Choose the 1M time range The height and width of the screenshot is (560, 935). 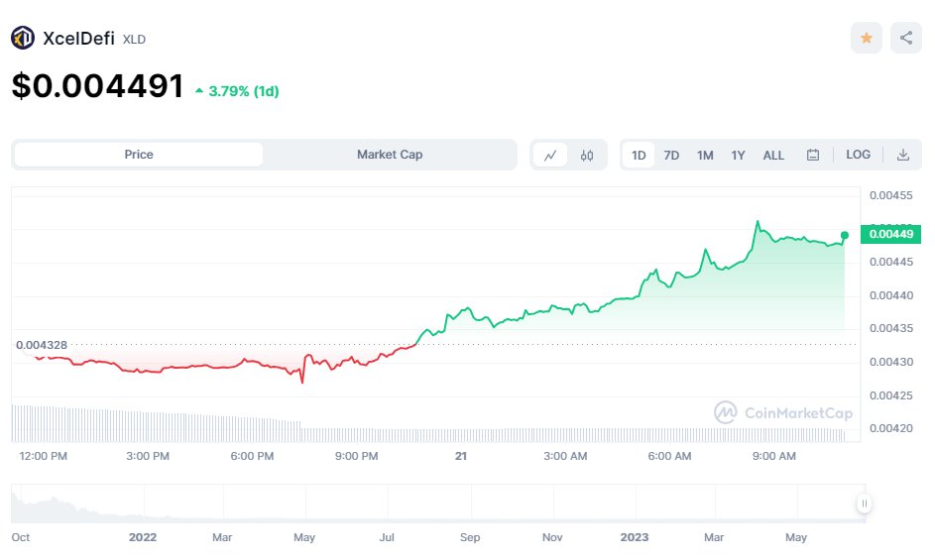click(x=705, y=155)
